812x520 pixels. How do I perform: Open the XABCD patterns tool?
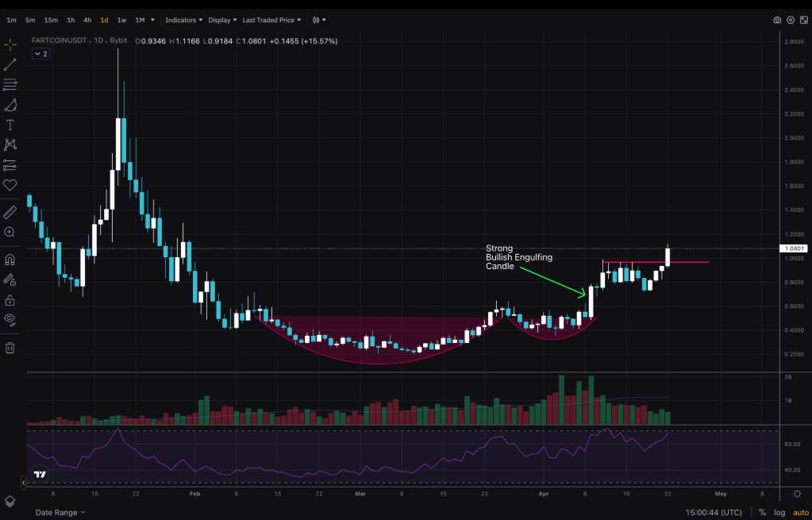click(10, 144)
